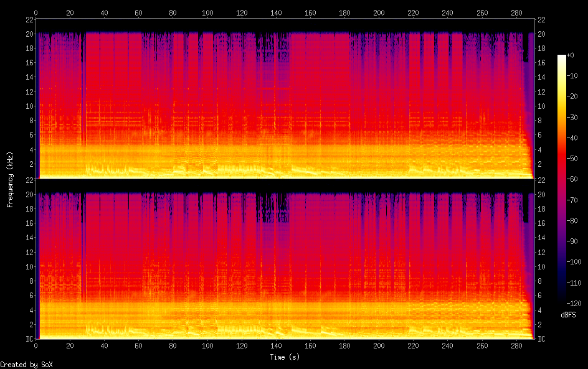Click the topmost 22 label on the left axis

click(x=29, y=21)
